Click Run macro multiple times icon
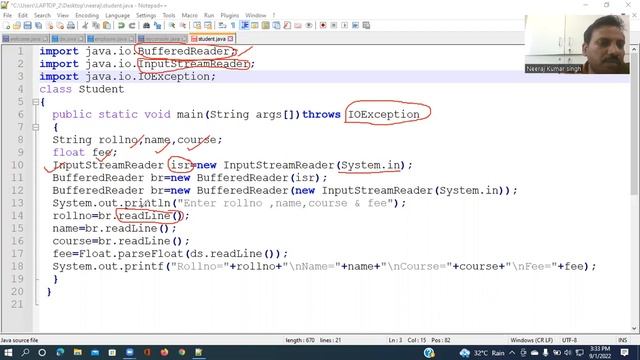The width and height of the screenshot is (640, 360). (x=356, y=25)
